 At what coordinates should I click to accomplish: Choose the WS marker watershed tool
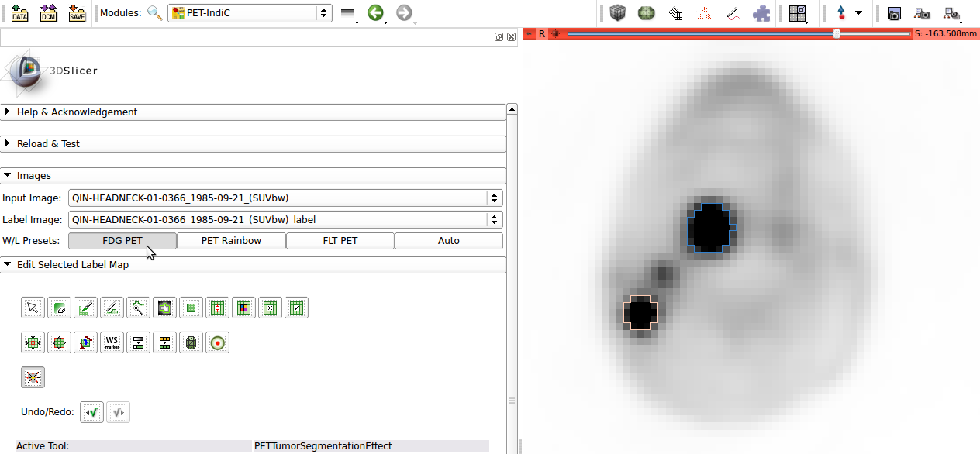tap(112, 342)
